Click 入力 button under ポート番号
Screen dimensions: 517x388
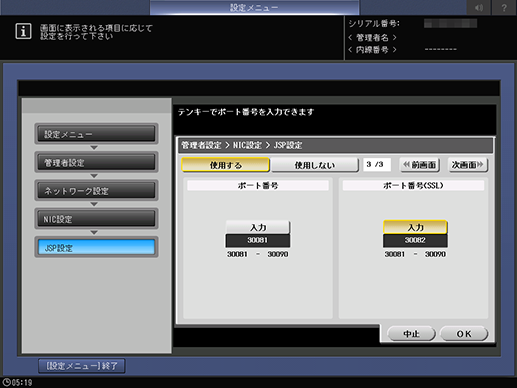click(x=258, y=227)
